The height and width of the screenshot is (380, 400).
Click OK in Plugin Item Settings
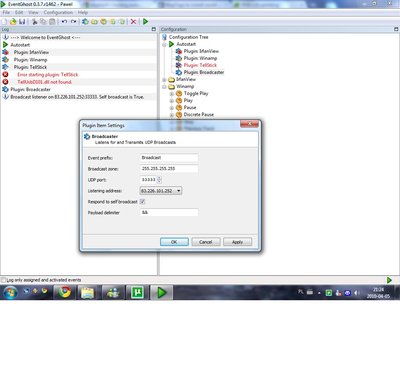coord(174,242)
